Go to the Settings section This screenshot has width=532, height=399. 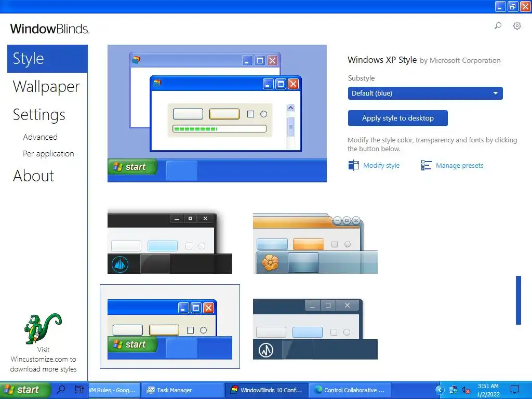point(39,115)
